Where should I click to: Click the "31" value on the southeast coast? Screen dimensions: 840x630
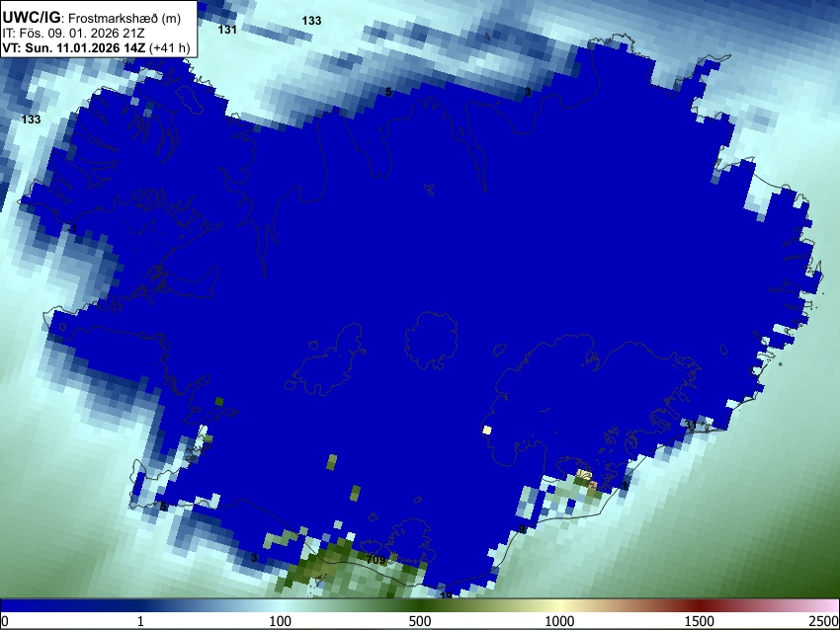(x=691, y=425)
